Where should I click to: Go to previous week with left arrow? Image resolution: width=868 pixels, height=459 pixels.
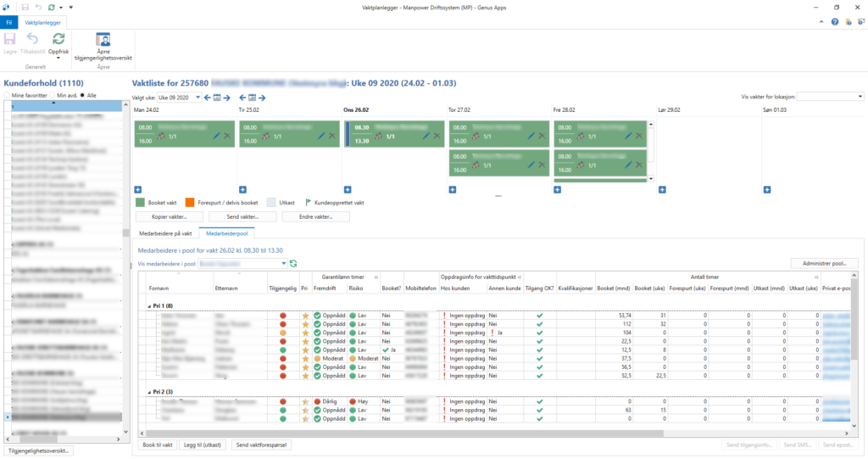point(208,98)
